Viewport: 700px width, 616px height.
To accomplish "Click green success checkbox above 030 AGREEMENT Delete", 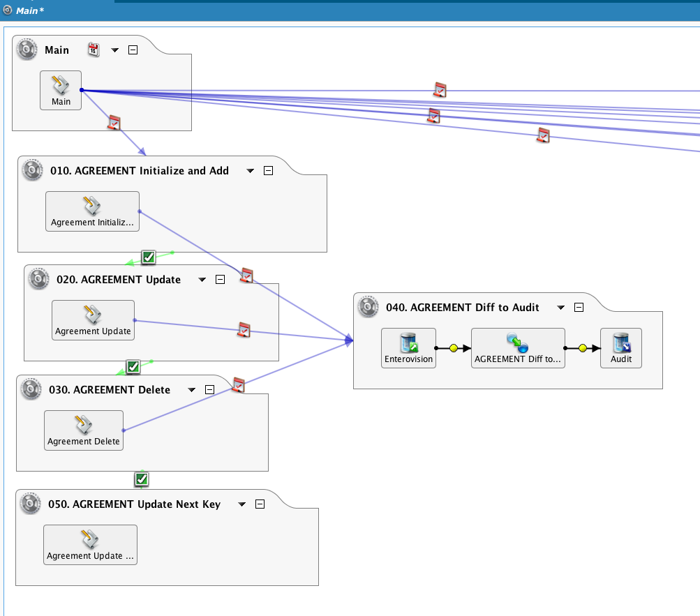I will pos(133,366).
